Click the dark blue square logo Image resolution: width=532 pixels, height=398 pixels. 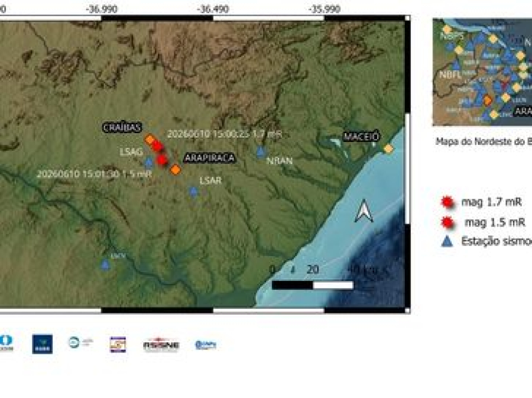tap(43, 344)
